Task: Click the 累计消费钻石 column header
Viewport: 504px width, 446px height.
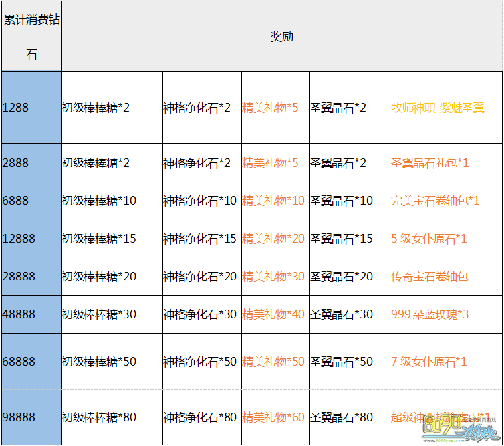Action: point(31,37)
